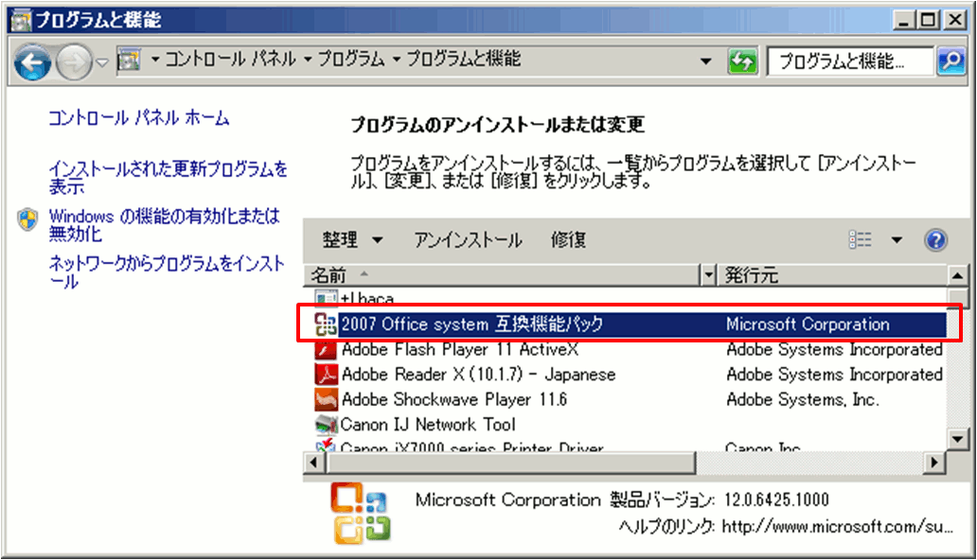Expand the view options dropdown arrow
Screen dimensions: 977x560
pyautogui.click(x=897, y=240)
